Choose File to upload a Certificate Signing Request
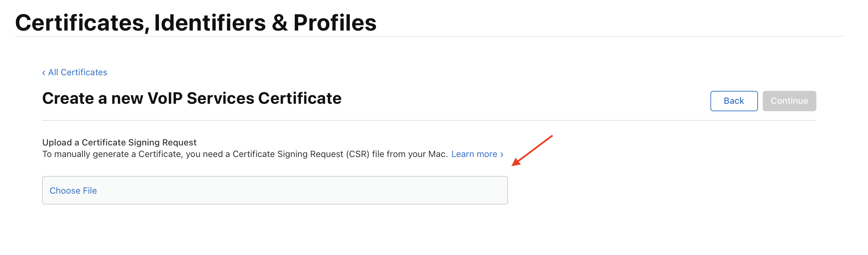The image size is (868, 255). pos(73,190)
